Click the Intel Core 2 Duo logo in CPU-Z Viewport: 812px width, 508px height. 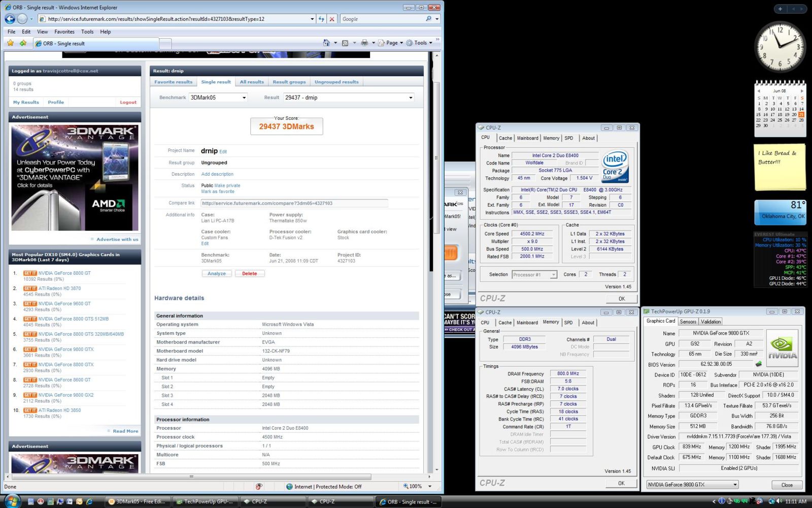(615, 167)
